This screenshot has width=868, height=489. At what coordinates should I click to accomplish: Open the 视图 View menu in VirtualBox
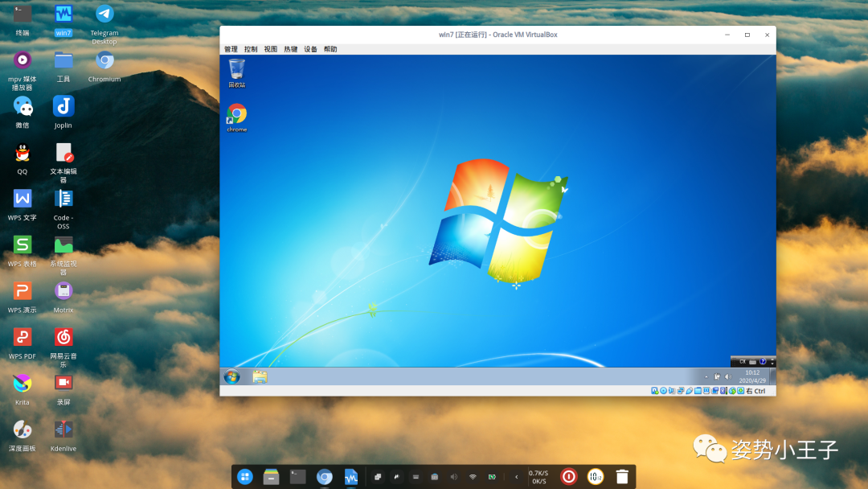pos(271,48)
